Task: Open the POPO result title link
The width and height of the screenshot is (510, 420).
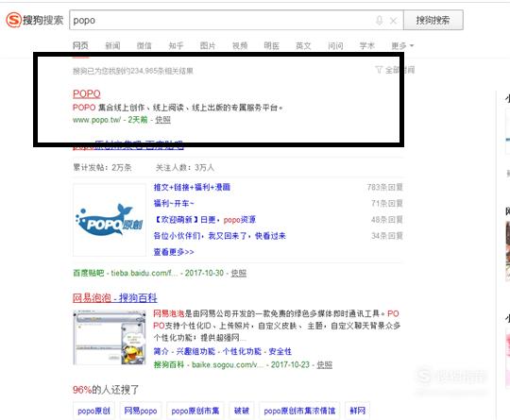Action: click(87, 93)
